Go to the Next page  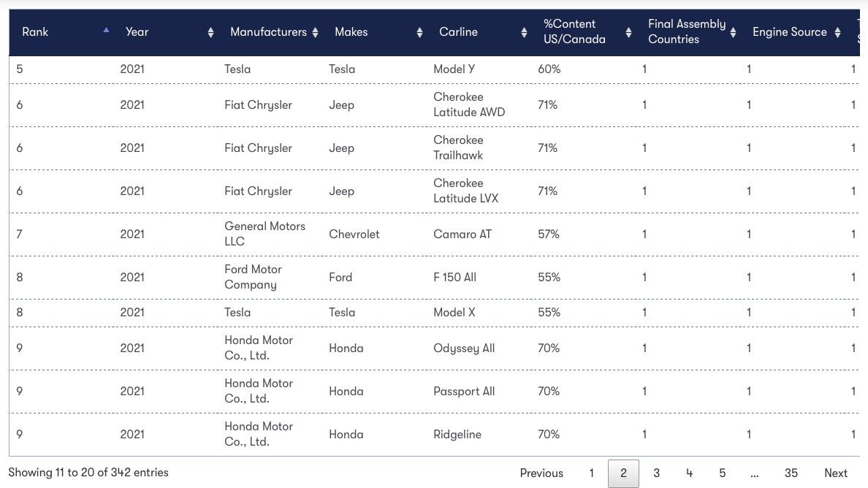pos(836,473)
